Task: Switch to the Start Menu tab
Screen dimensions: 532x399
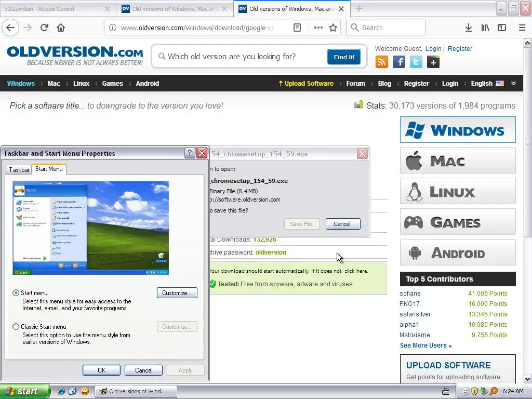Action: click(49, 169)
